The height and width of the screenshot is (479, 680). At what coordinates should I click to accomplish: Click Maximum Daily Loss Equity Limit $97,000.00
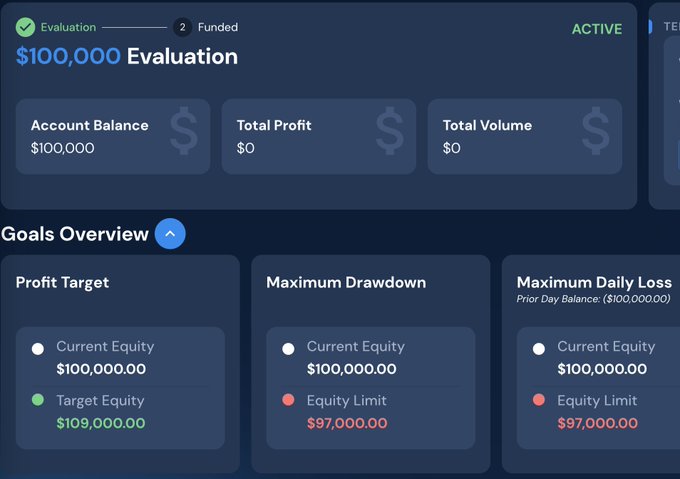click(x=598, y=423)
